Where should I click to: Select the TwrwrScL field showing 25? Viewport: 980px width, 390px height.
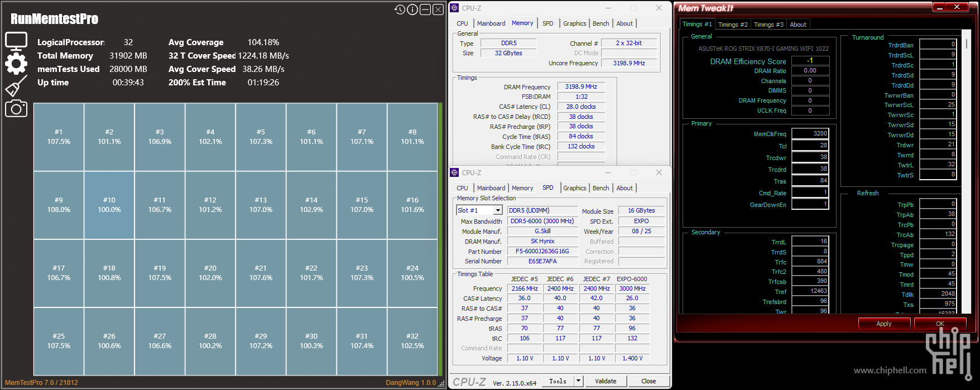[x=938, y=104]
